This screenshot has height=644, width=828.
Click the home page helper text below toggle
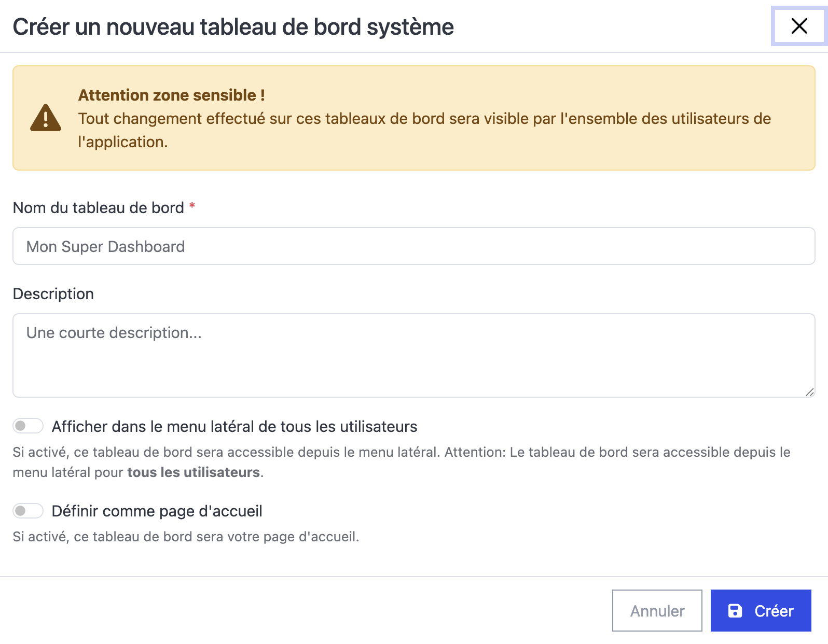point(186,537)
